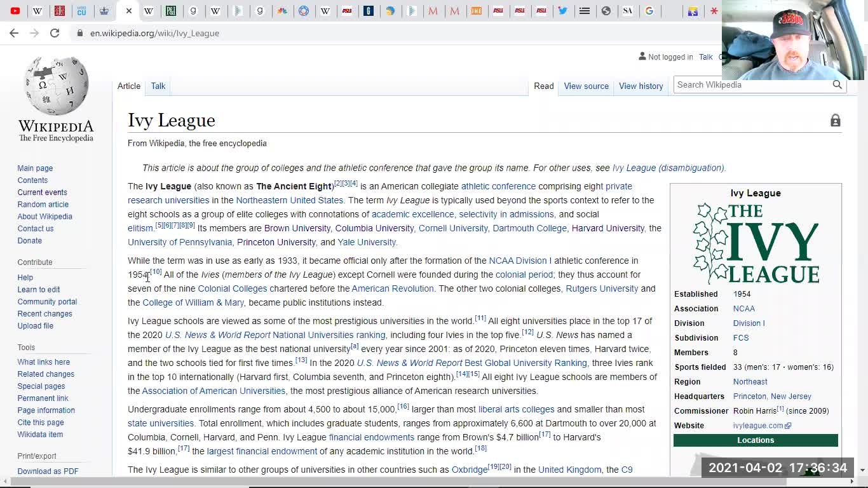The width and height of the screenshot is (868, 488).
Task: Open Current events in the sidebar
Action: coord(42,193)
